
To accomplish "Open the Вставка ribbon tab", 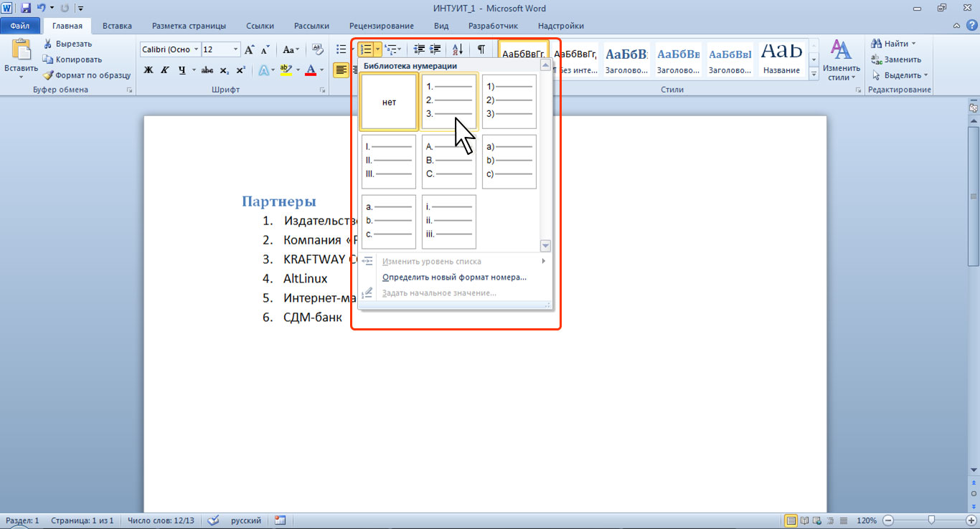I will [117, 26].
